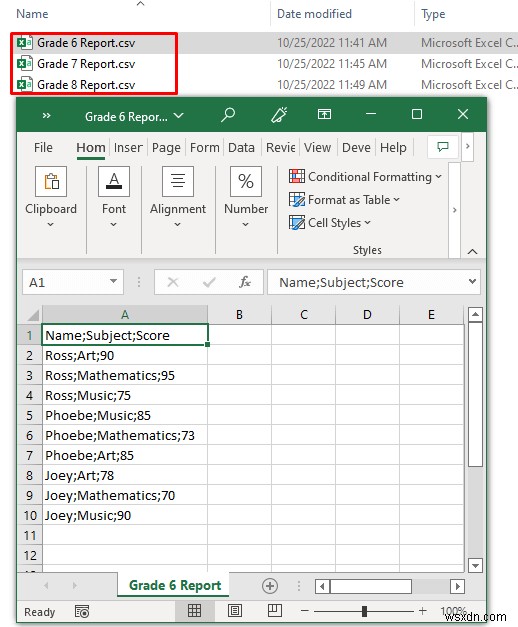Open Cell Styles gallery

(330, 223)
